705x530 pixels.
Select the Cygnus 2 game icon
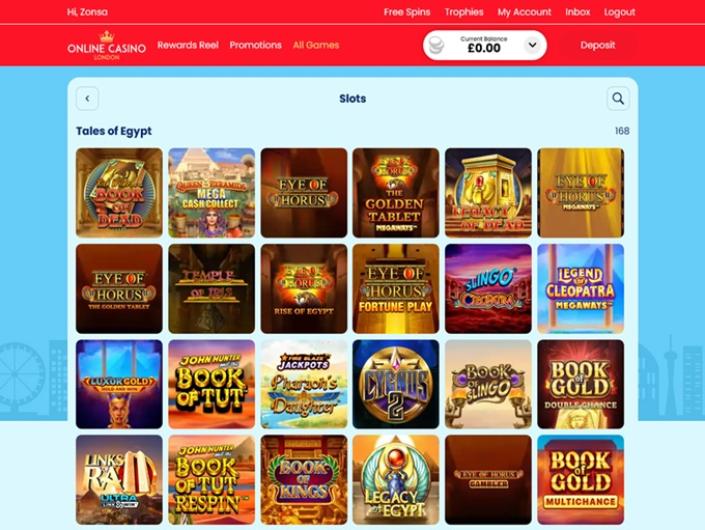[x=396, y=384]
